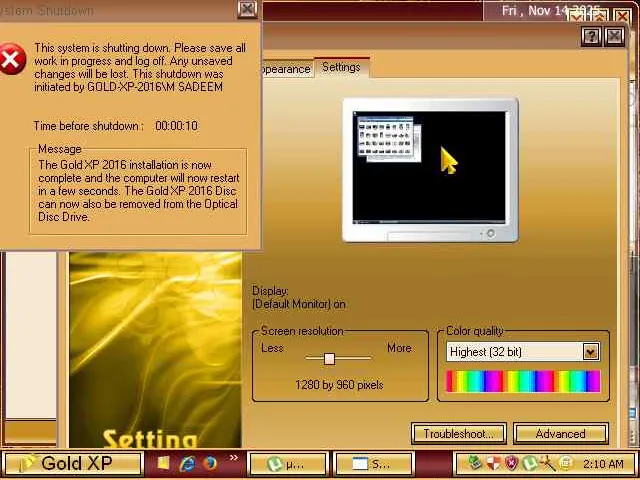The height and width of the screenshot is (480, 640).
Task: Open the red-white security shield tray icon
Action: tap(493, 463)
